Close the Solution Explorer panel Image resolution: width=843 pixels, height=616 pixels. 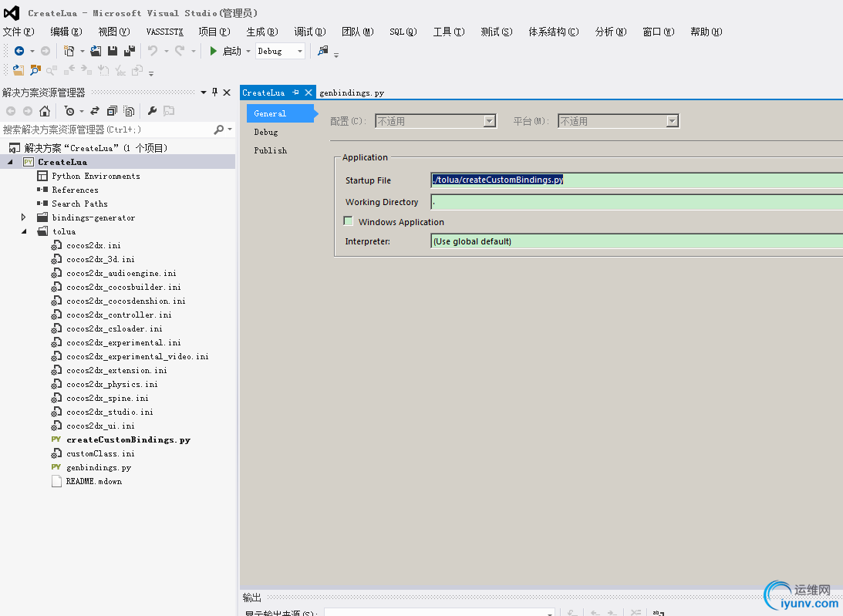point(227,93)
